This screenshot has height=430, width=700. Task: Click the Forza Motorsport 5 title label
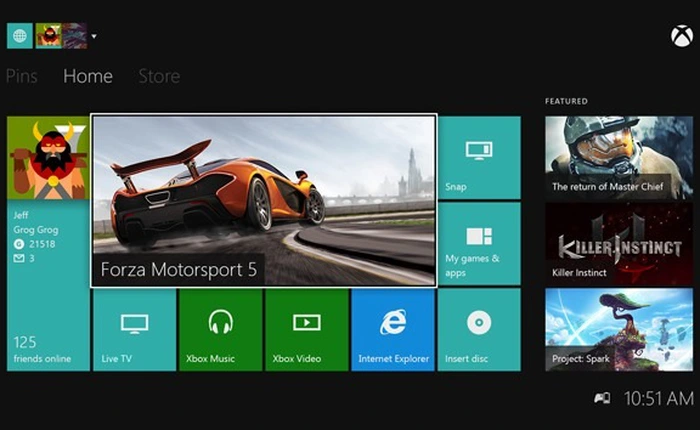point(179,269)
